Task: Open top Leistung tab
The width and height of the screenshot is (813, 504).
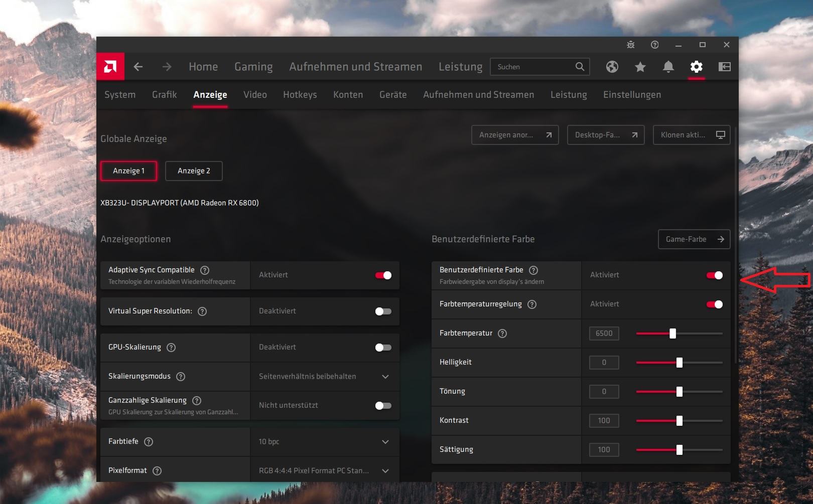Action: coord(461,67)
